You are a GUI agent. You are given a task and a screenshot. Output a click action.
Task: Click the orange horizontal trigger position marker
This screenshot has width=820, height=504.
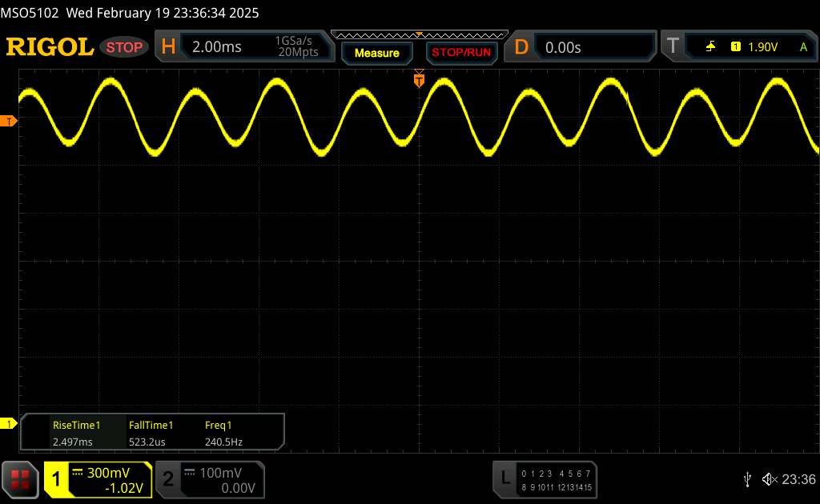coord(419,79)
